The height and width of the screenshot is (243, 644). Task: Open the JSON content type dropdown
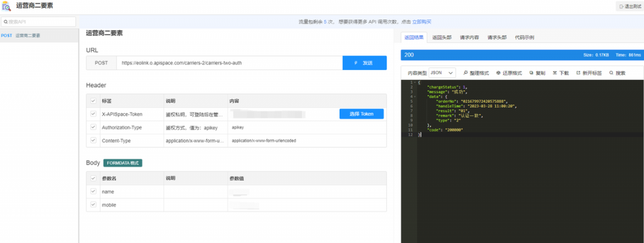[x=442, y=73]
